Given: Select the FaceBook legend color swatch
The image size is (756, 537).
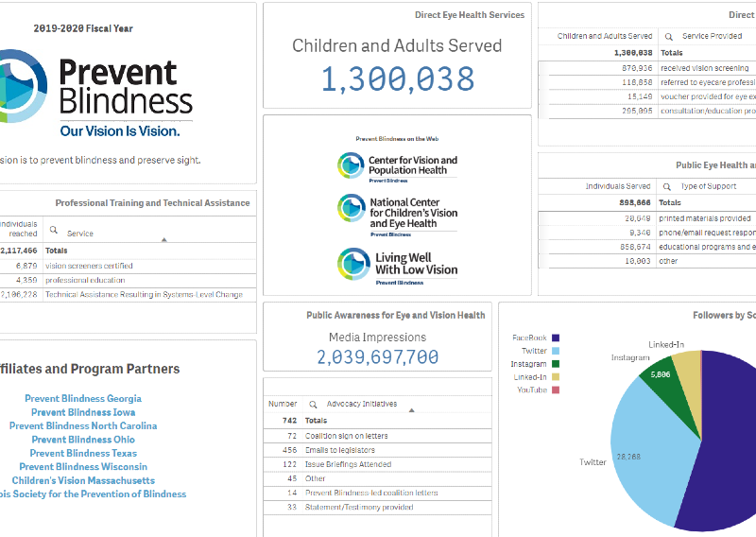Looking at the screenshot, I should pos(556,338).
